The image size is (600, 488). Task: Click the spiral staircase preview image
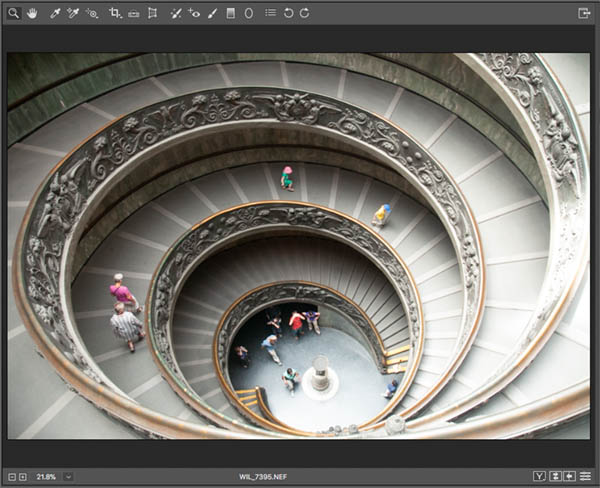tap(299, 246)
